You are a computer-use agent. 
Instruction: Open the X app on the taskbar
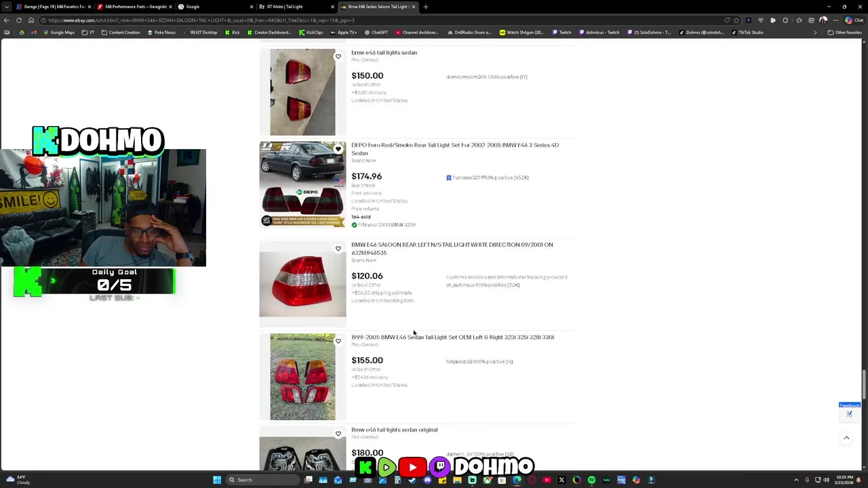click(x=561, y=480)
